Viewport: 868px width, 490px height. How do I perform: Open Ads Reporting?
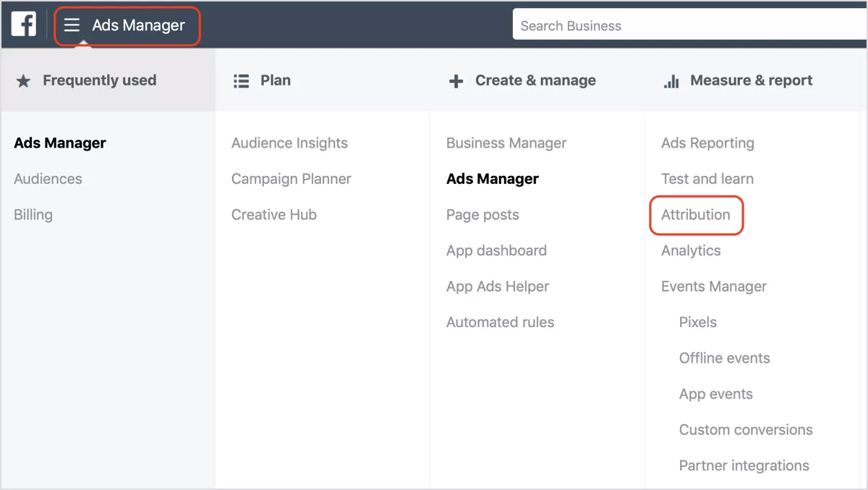[x=707, y=143]
